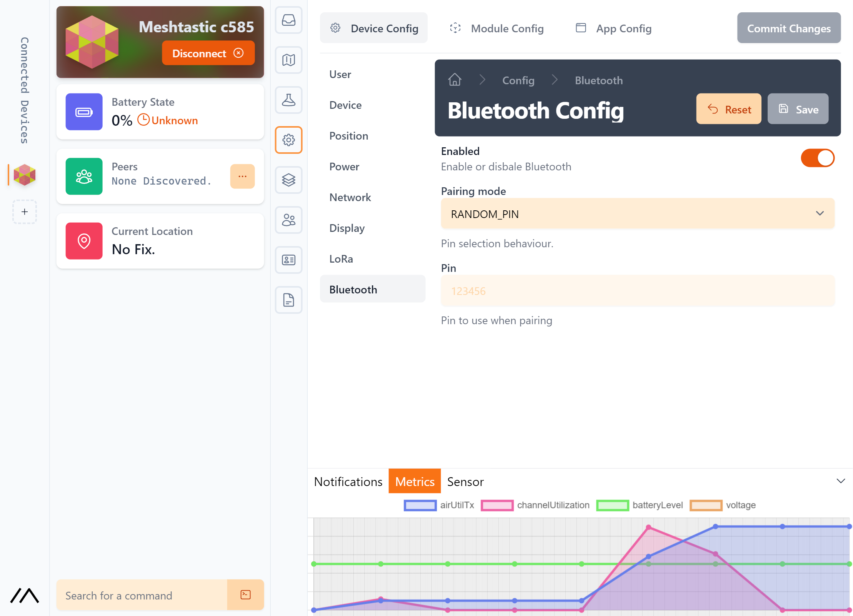
Task: Click the Disconnect button
Action: [208, 53]
